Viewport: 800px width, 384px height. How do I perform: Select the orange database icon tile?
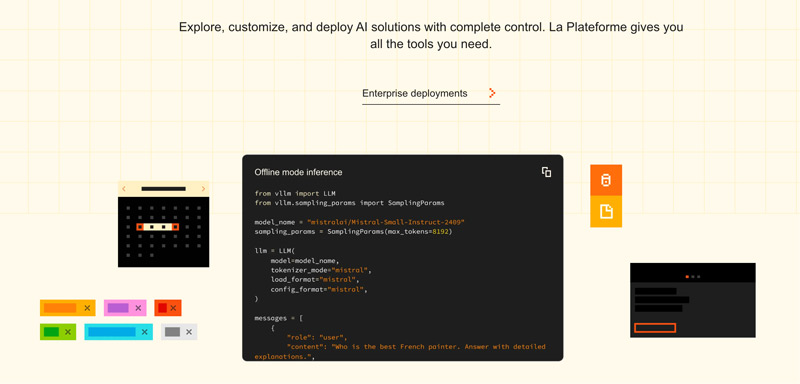606,180
